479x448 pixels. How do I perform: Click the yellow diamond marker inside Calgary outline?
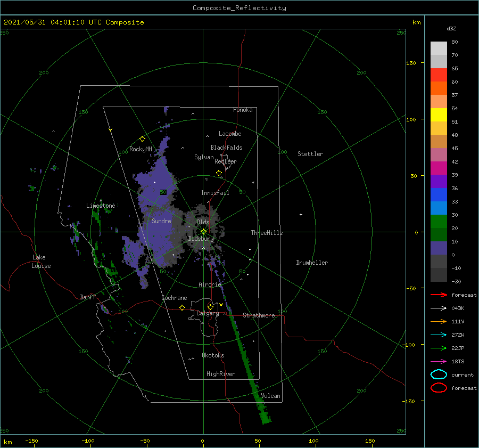pos(210,307)
